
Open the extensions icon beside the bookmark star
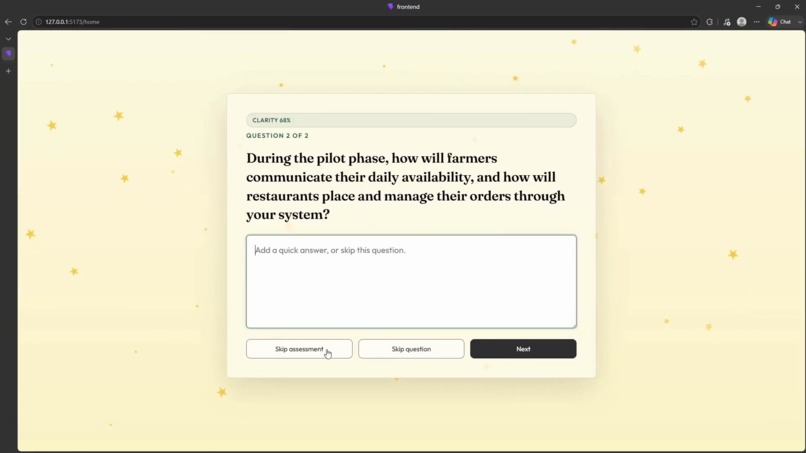click(710, 22)
